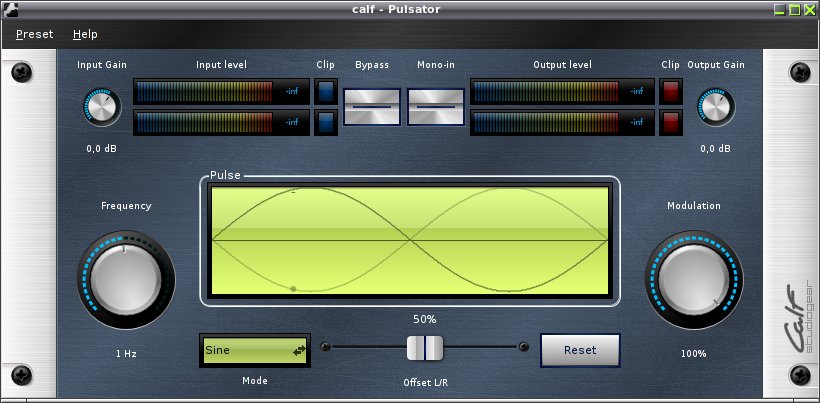Click the mode dropdown arrows icon
The width and height of the screenshot is (820, 403).
coord(299,351)
